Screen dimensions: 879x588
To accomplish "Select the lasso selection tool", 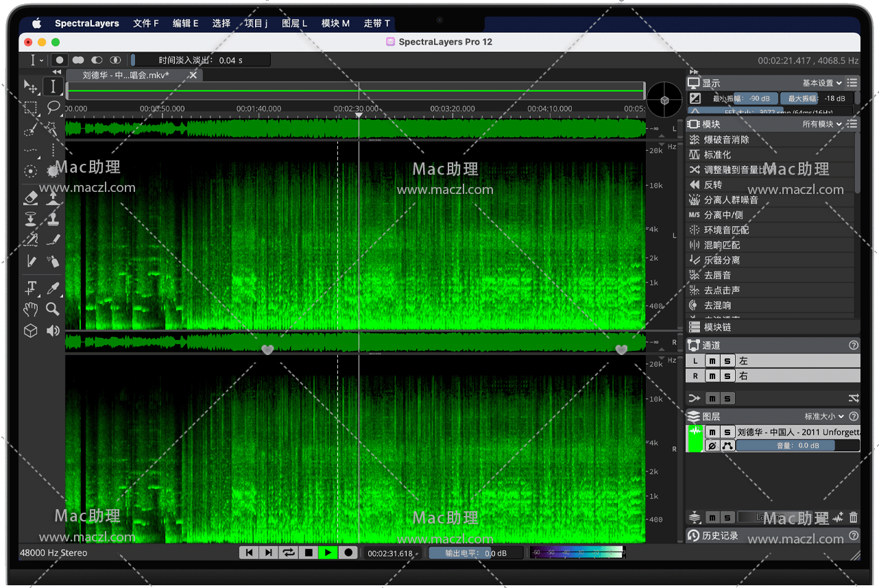I will pos(53,108).
